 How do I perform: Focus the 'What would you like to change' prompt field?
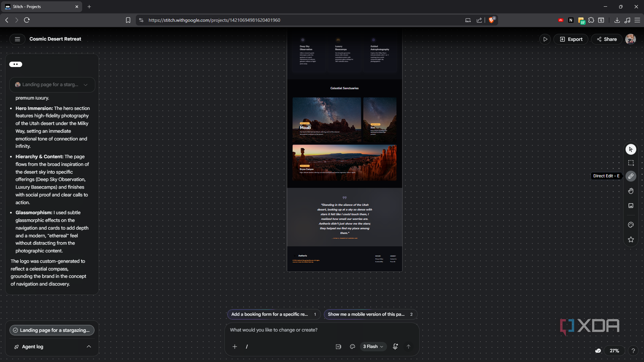tap(322, 330)
